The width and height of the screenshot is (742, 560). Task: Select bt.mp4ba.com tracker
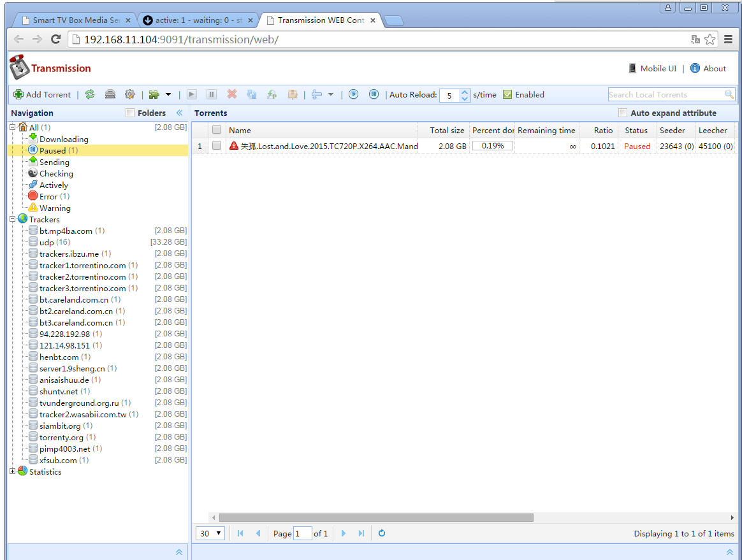point(66,231)
